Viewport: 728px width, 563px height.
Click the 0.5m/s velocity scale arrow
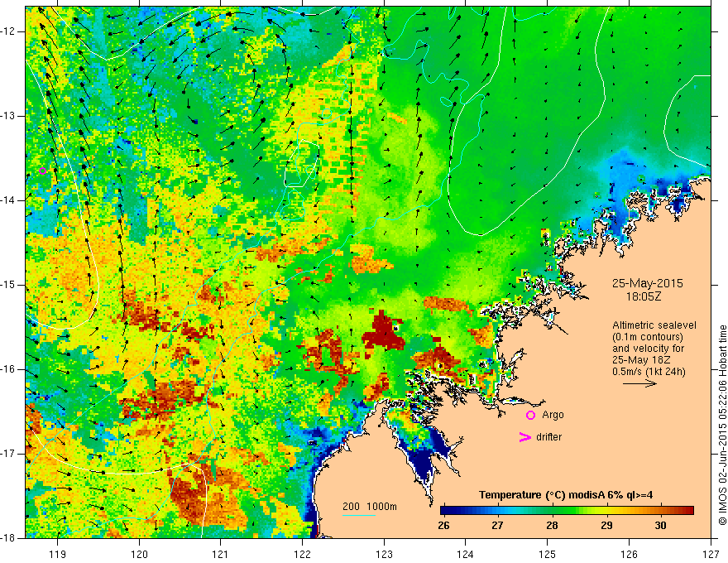tap(639, 383)
